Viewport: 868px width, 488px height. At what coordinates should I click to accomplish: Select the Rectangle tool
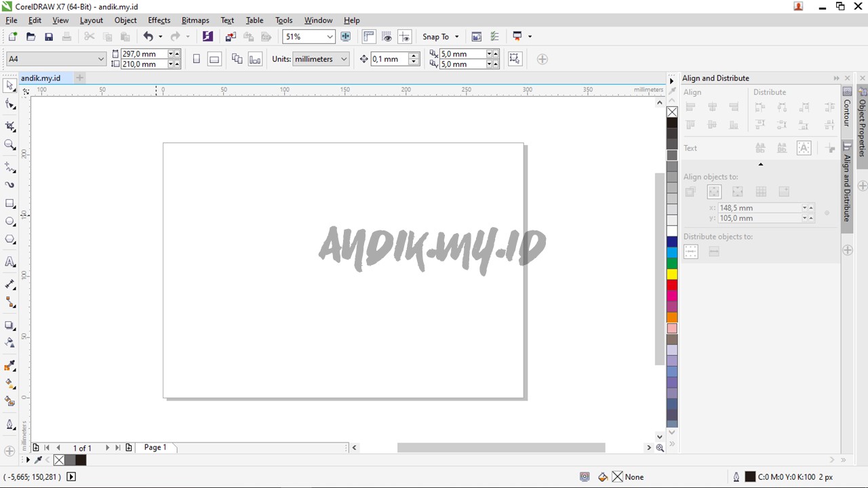pyautogui.click(x=9, y=203)
